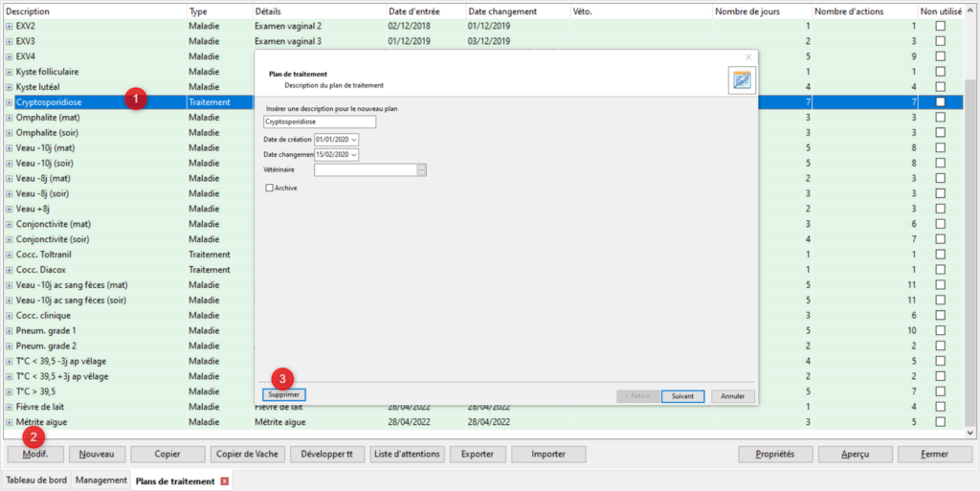
Task: Check Non utilisé box for Métrite aigue
Action: coord(940,421)
